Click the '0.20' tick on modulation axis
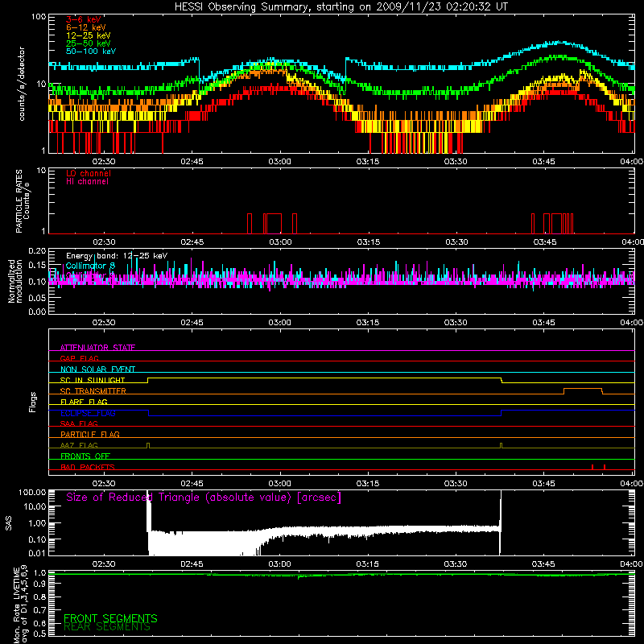 37,250
